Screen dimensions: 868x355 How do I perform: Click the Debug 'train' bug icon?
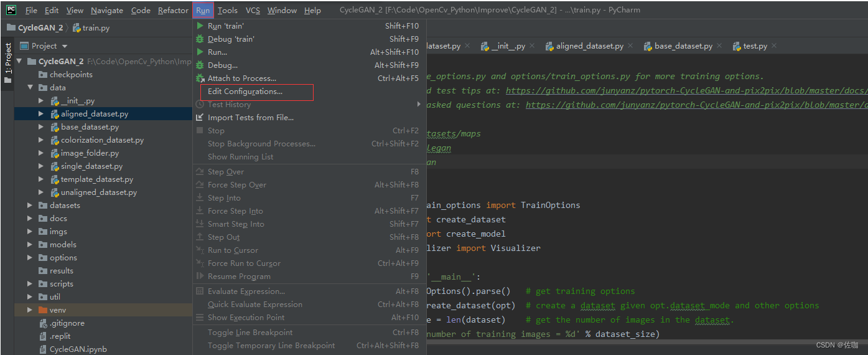click(200, 39)
